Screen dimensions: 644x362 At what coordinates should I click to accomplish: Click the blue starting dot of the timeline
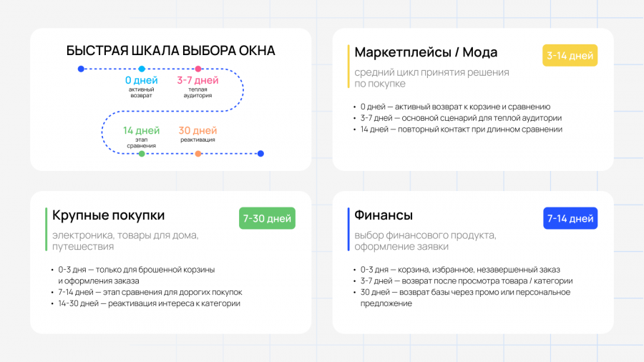(81, 69)
